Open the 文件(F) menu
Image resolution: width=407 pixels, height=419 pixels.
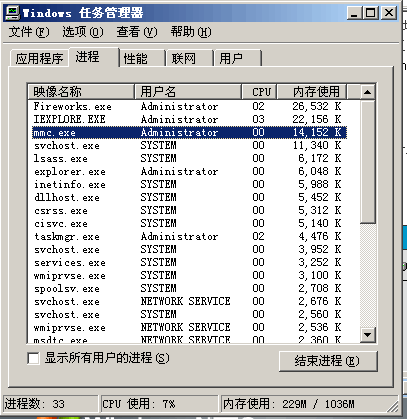point(29,32)
